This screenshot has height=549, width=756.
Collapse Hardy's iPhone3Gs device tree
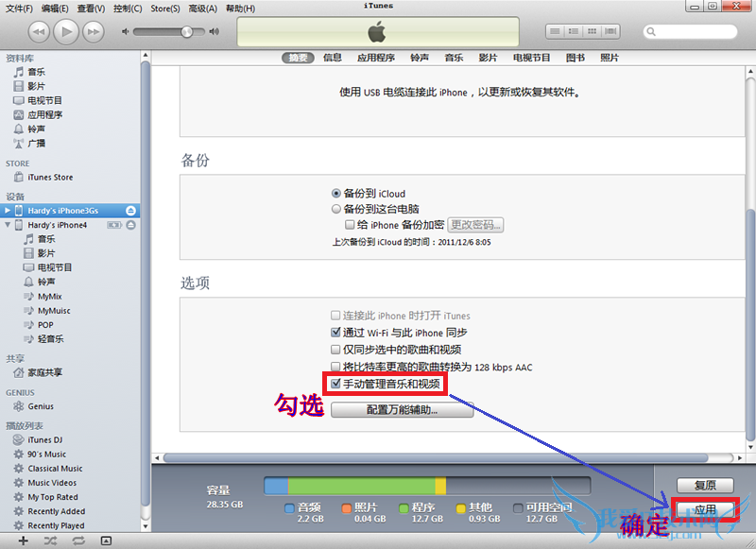tap(8, 211)
